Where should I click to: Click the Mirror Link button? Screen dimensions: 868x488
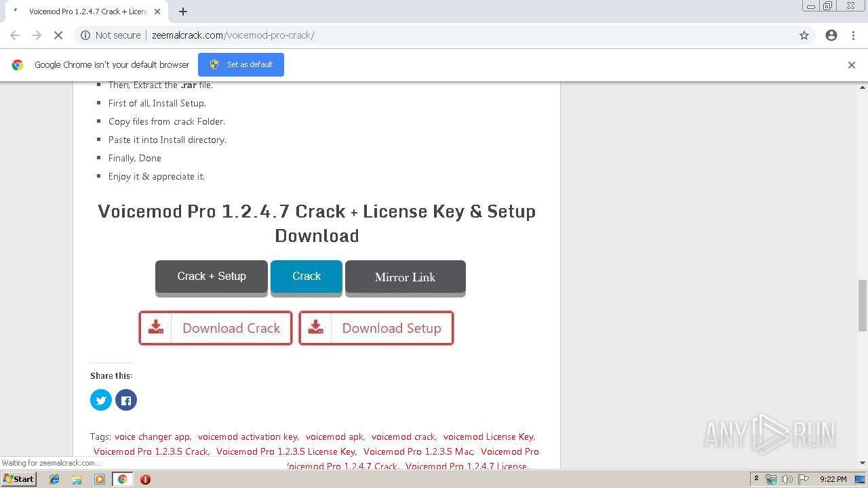[x=406, y=277]
